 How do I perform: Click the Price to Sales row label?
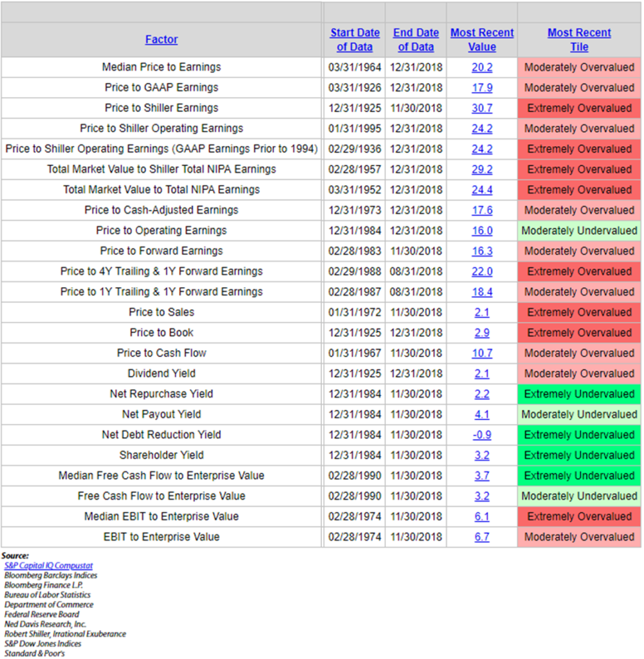click(x=161, y=312)
